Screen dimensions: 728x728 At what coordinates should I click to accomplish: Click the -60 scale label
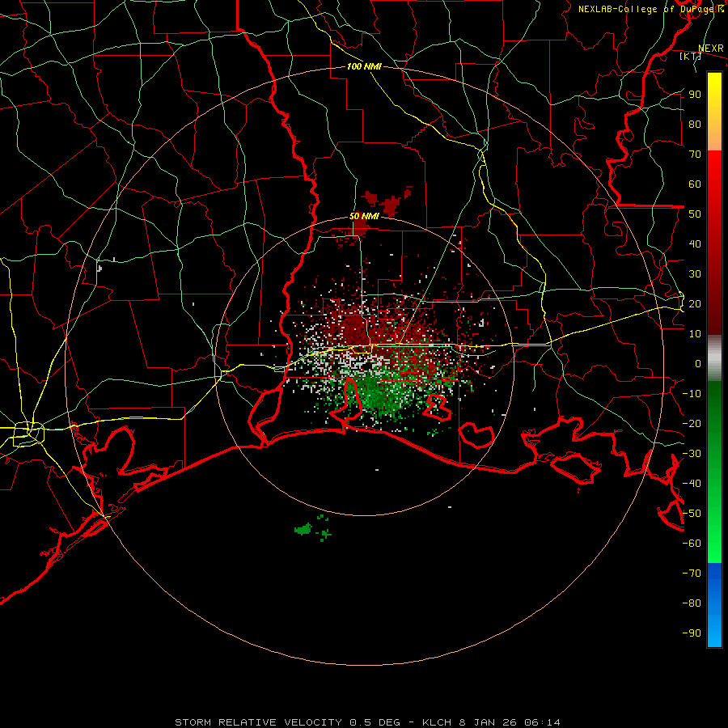pos(692,544)
